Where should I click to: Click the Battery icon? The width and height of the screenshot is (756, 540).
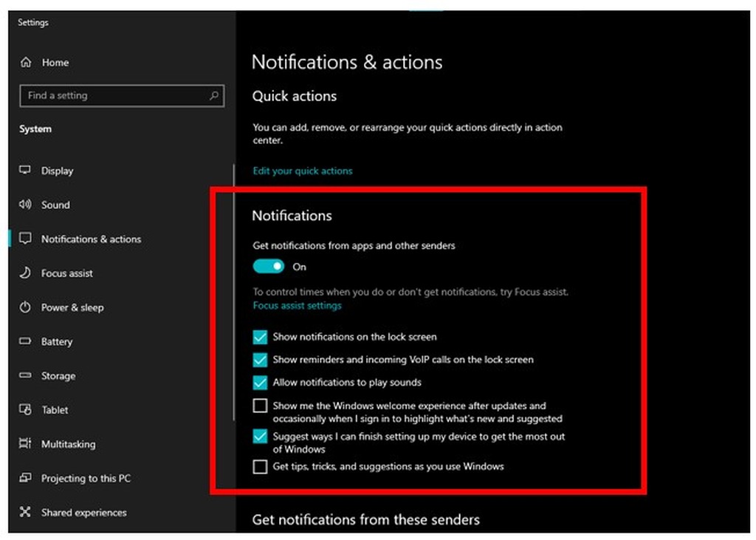25,341
